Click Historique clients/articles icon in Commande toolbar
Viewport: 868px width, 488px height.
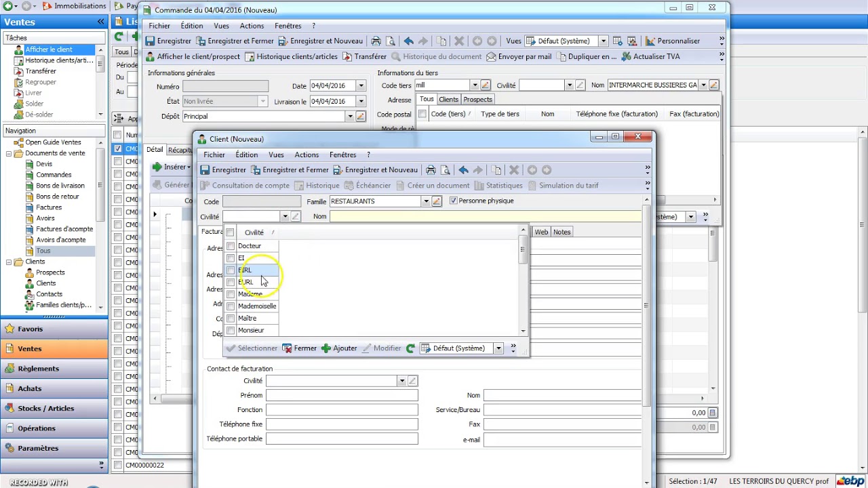[250, 57]
